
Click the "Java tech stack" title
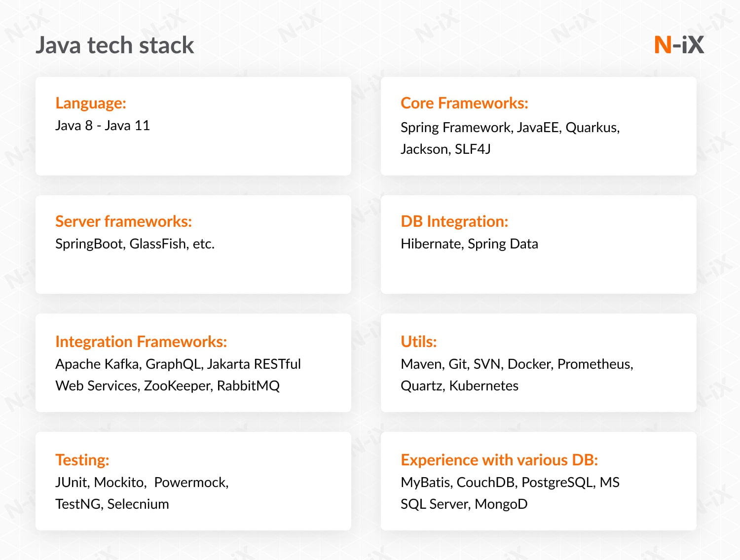click(115, 45)
